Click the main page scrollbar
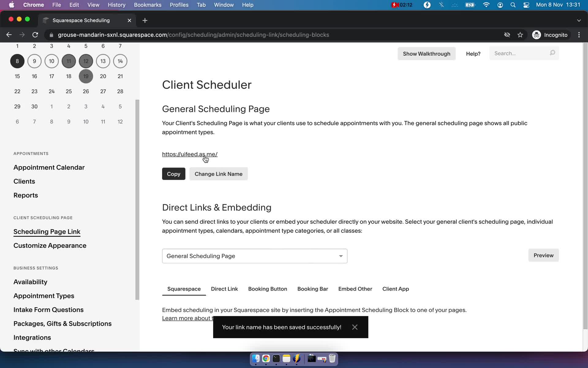The height and width of the screenshot is (368, 588). [585, 186]
